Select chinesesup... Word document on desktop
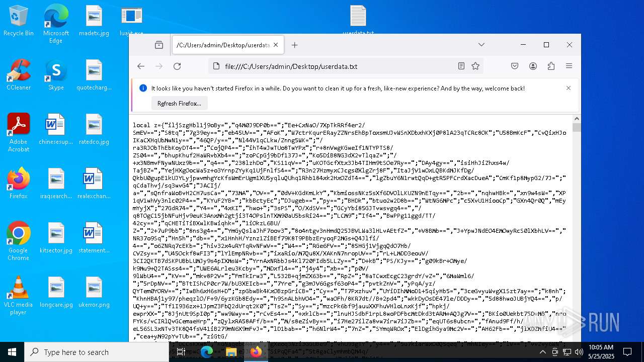 coord(56,129)
